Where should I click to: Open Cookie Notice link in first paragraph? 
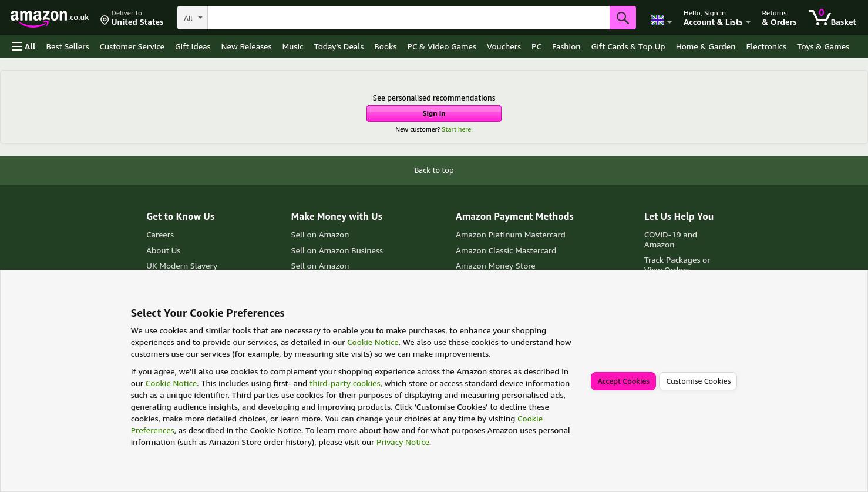372,342
